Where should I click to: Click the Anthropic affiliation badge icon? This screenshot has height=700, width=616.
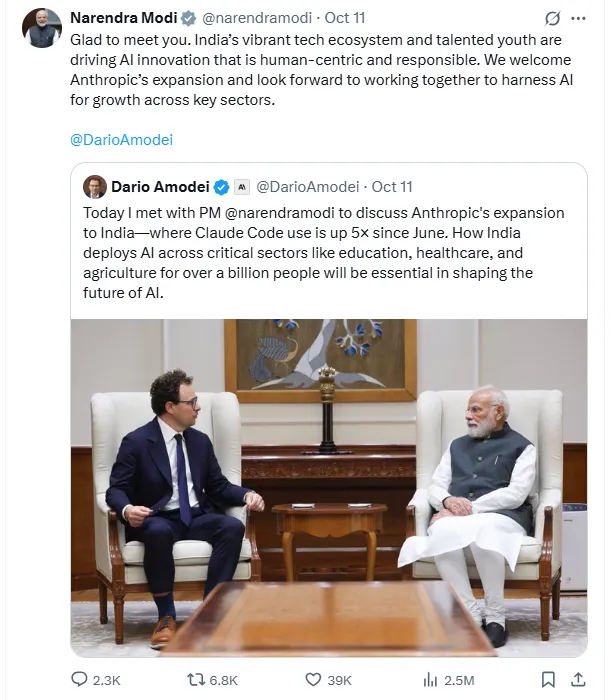coord(242,187)
